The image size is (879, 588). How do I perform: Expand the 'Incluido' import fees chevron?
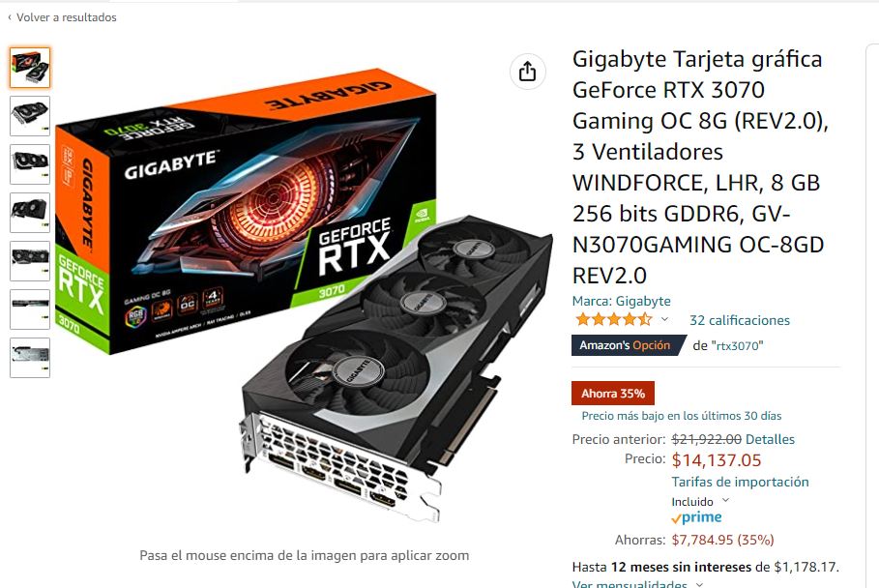coord(725,501)
